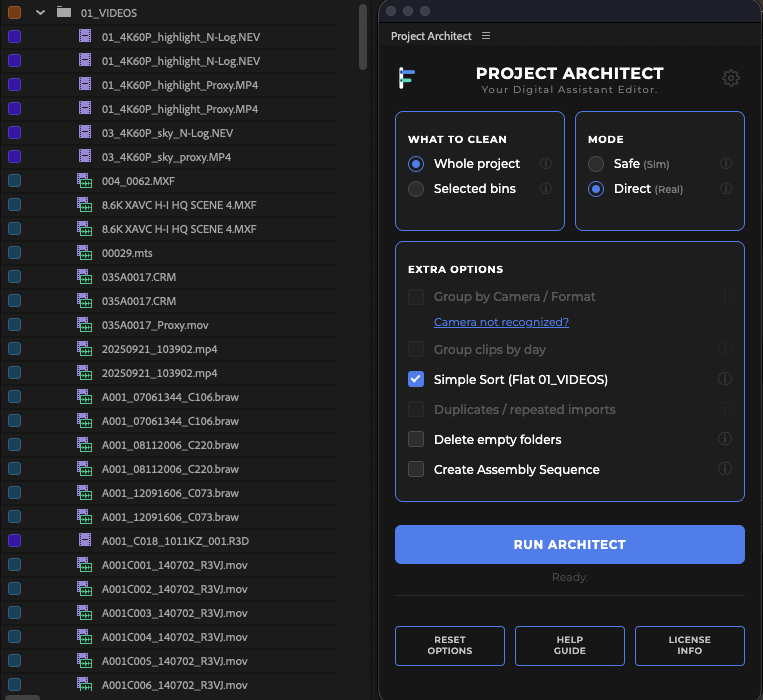Click the label swatch of 00029.mts
Viewport: 763px width, 700px height.
point(15,252)
